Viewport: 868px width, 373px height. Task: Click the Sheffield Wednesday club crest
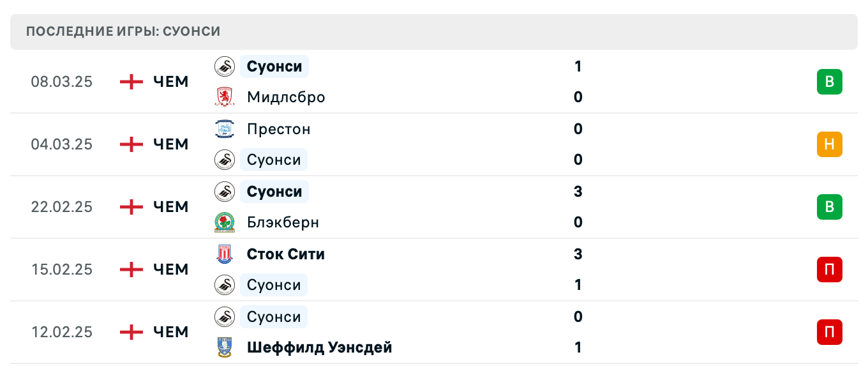(x=225, y=347)
